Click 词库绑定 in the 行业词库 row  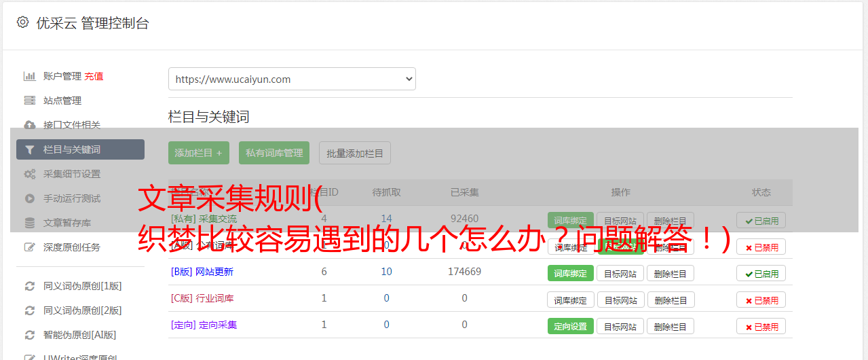tap(571, 300)
